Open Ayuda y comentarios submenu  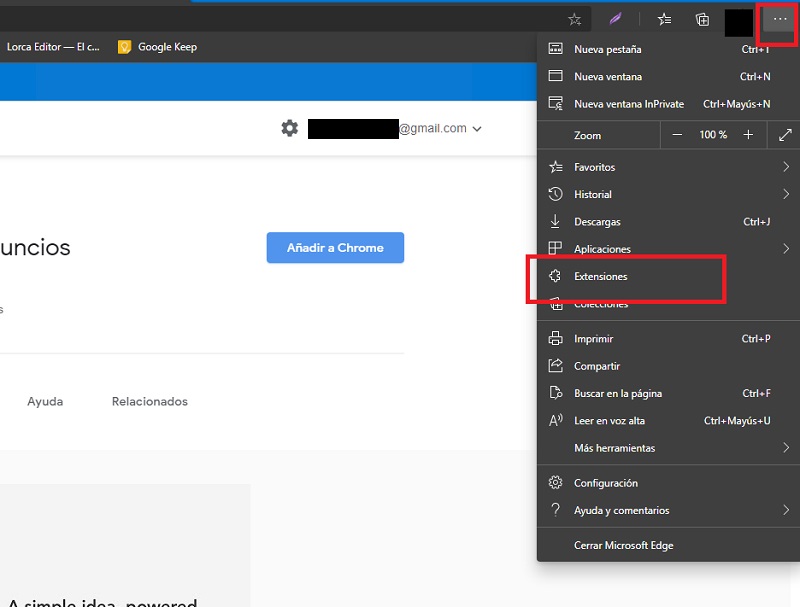pos(668,511)
